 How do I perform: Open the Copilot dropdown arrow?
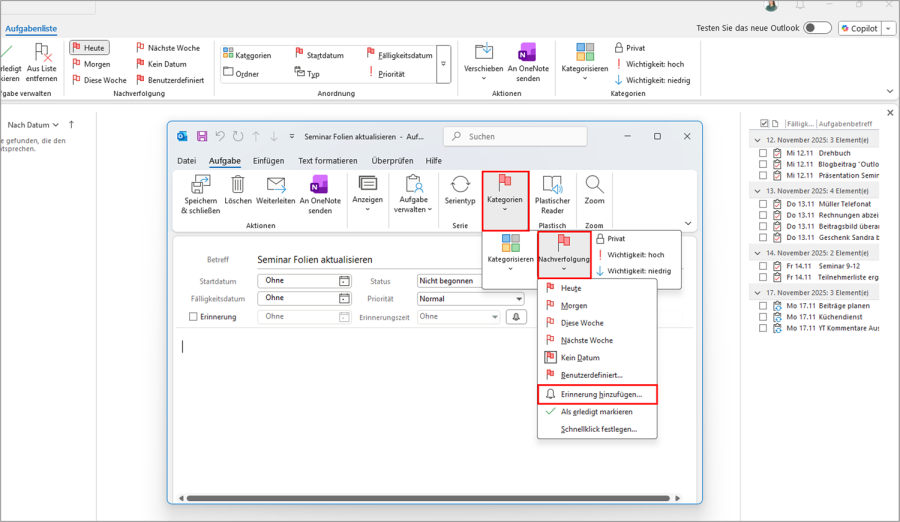pyautogui.click(x=889, y=28)
